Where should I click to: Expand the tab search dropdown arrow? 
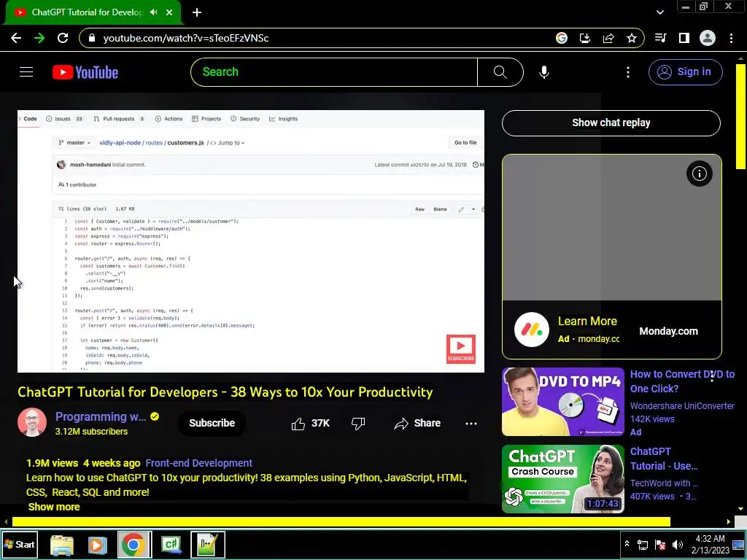click(x=660, y=12)
